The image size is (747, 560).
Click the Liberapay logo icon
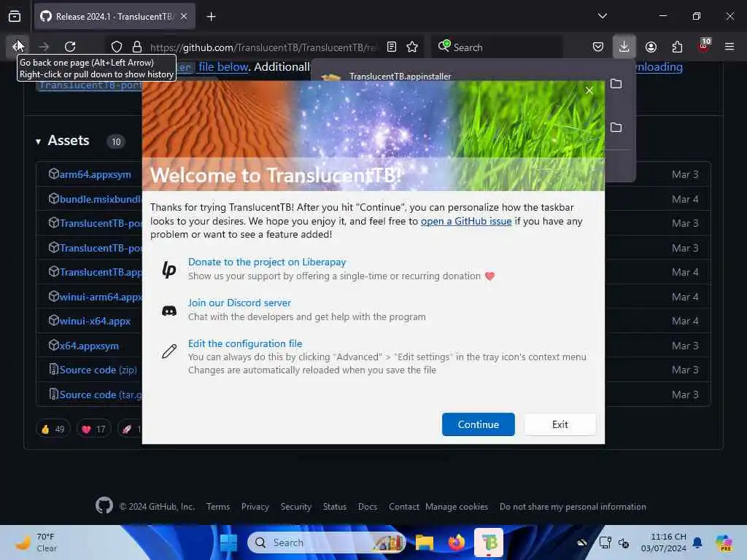coord(169,270)
